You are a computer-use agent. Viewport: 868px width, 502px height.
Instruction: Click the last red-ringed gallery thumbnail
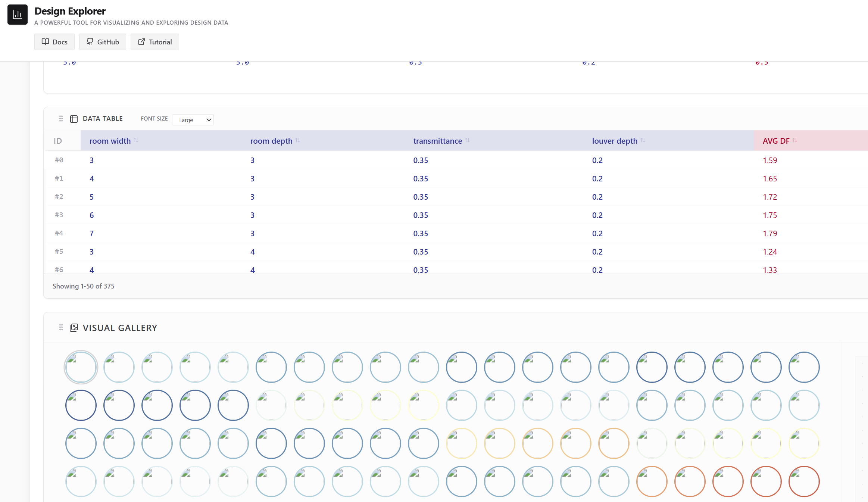(x=804, y=481)
